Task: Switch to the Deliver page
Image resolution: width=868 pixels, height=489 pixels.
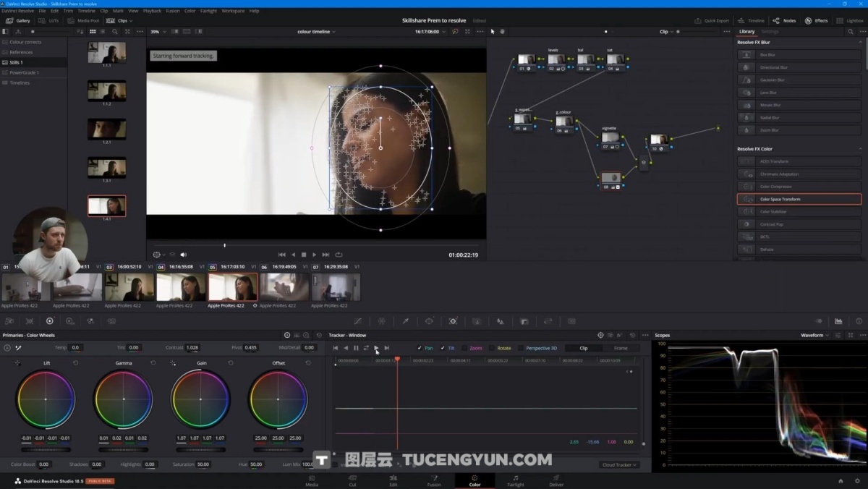Action: tap(556, 480)
